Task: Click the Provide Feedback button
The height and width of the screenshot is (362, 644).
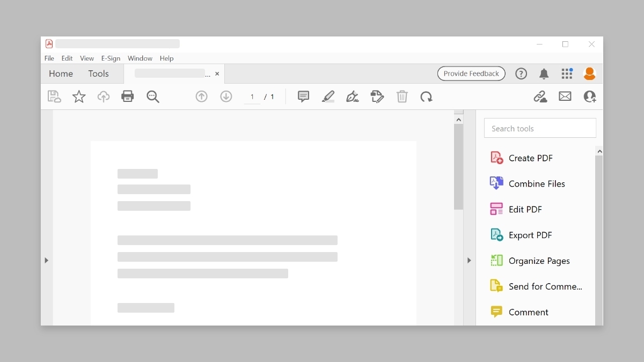Action: [x=471, y=73]
